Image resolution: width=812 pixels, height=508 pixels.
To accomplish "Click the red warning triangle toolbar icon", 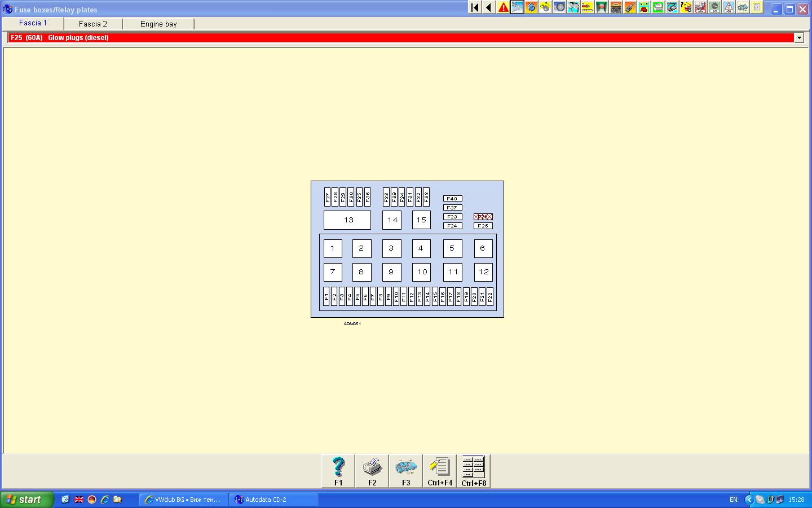I will pyautogui.click(x=503, y=7).
